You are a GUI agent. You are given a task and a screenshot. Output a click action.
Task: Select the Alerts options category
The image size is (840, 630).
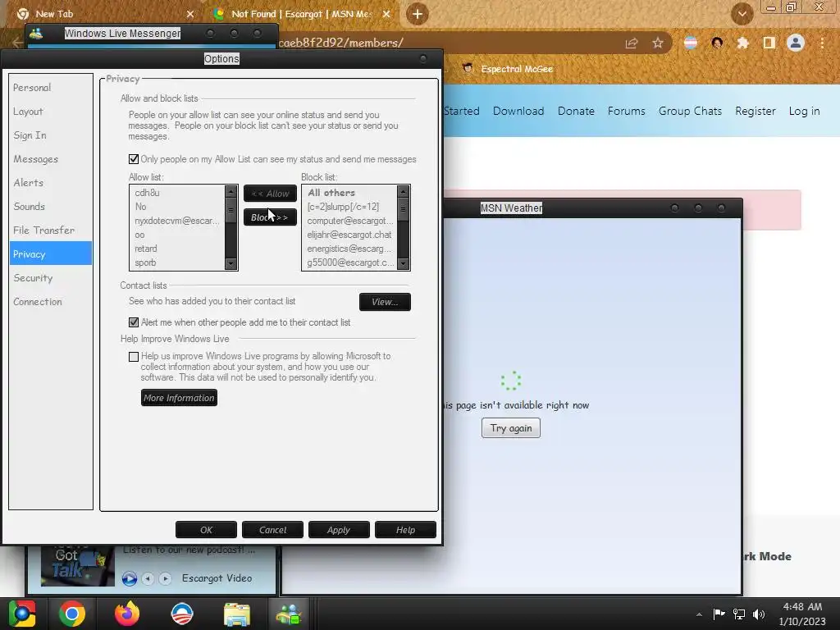51,183
